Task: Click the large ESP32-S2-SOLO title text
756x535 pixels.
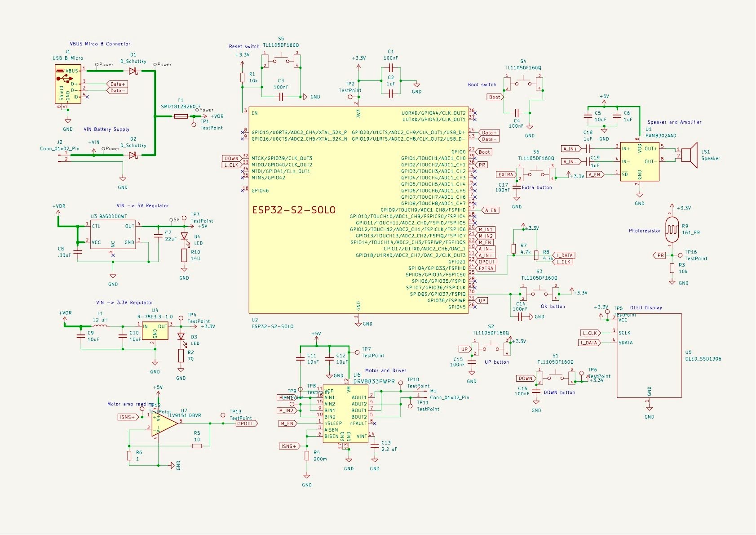Action: click(294, 210)
